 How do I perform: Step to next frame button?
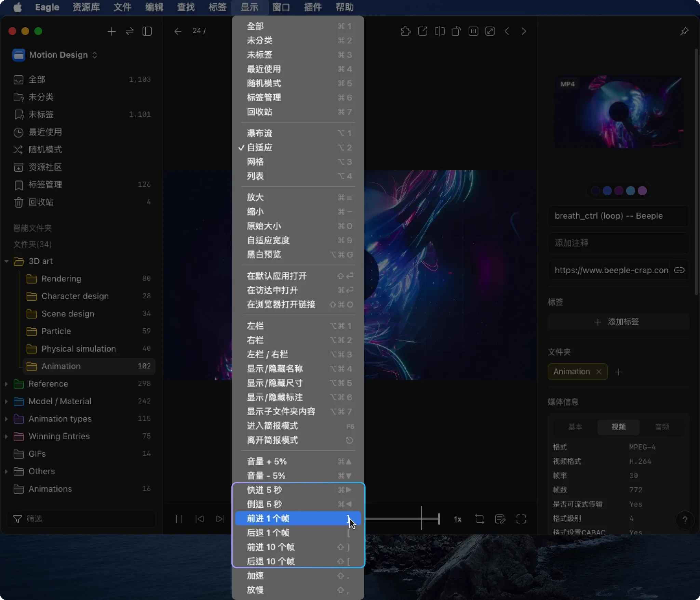tap(220, 519)
